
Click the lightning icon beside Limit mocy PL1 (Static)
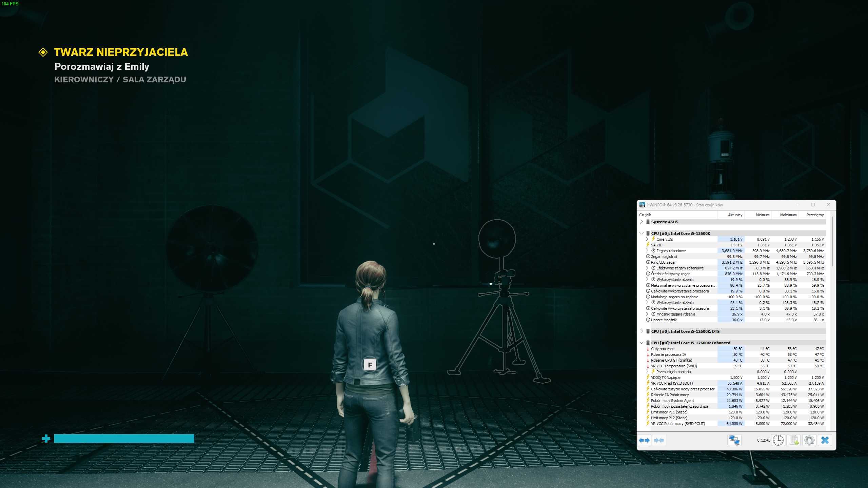(x=648, y=412)
